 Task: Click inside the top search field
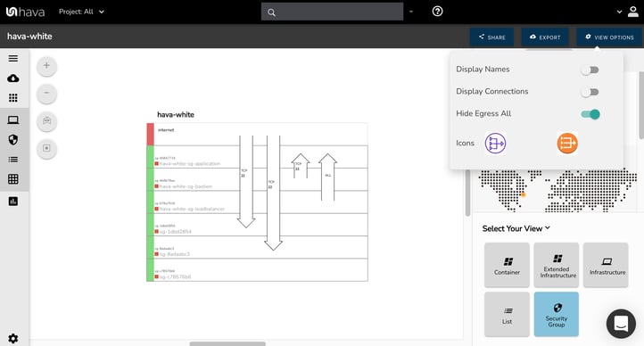333,12
